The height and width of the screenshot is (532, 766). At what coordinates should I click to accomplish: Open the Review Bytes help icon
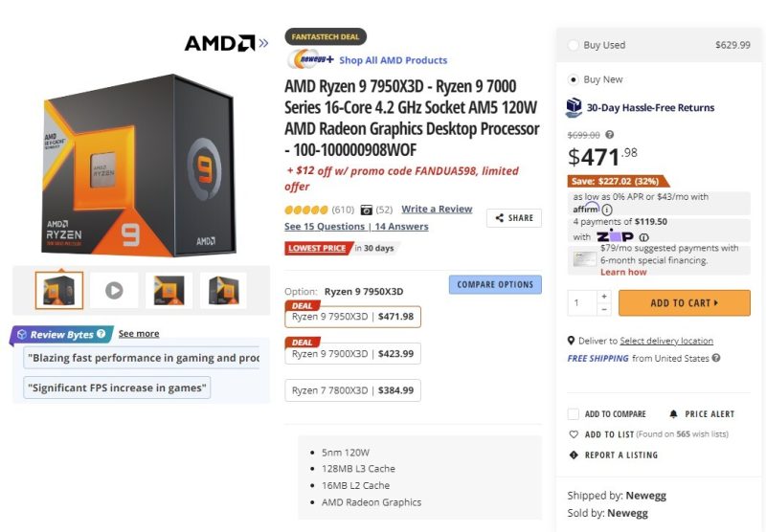[x=101, y=334]
